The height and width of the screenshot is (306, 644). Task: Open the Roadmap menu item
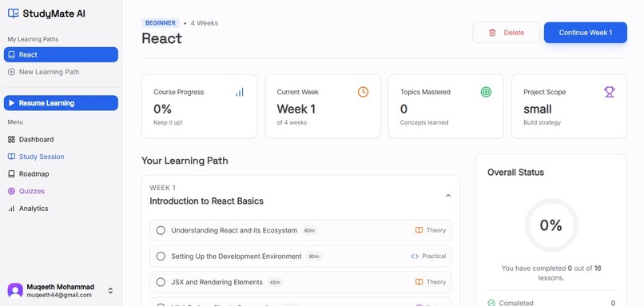[61, 173]
